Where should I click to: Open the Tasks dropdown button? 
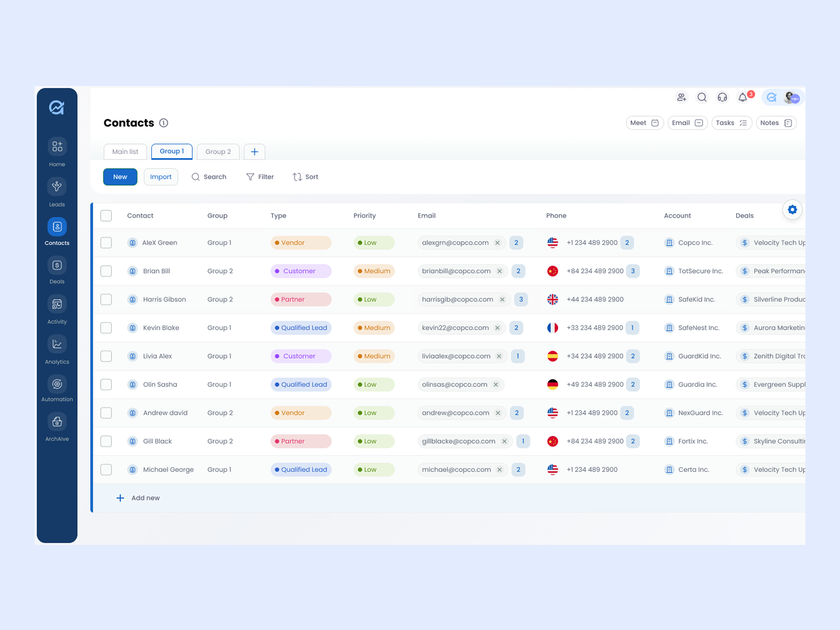732,123
